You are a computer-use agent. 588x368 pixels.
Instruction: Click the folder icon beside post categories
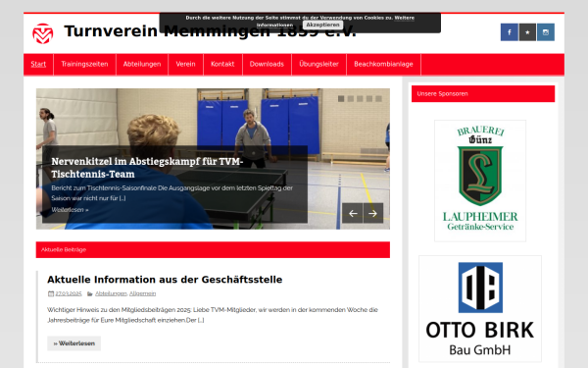click(x=90, y=293)
